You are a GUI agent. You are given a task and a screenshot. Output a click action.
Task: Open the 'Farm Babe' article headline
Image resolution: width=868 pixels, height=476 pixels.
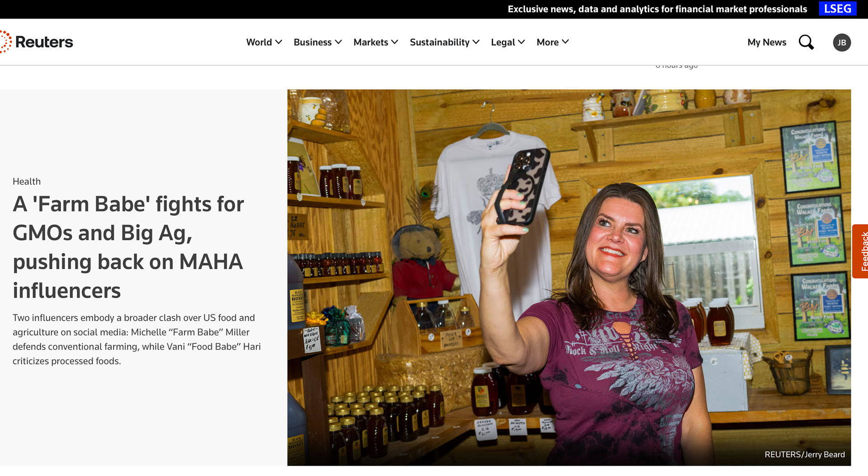pos(128,247)
